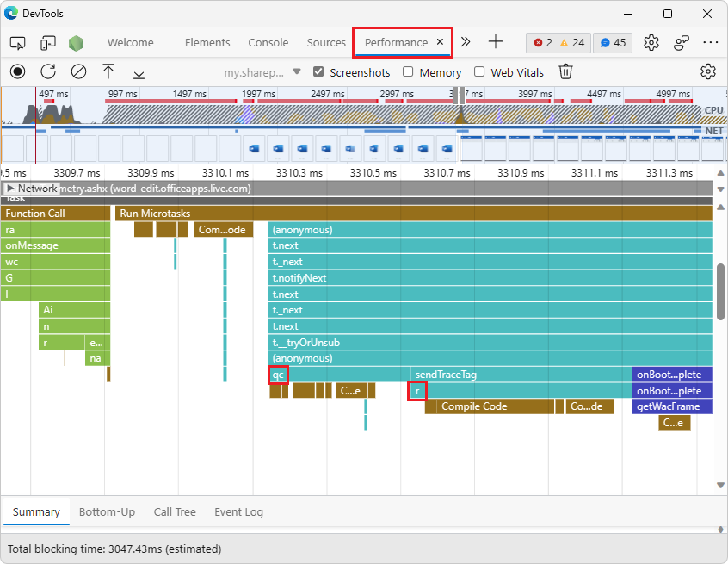Select the Co...de flame bar
Screen dimensions: 728x564
(x=589, y=406)
